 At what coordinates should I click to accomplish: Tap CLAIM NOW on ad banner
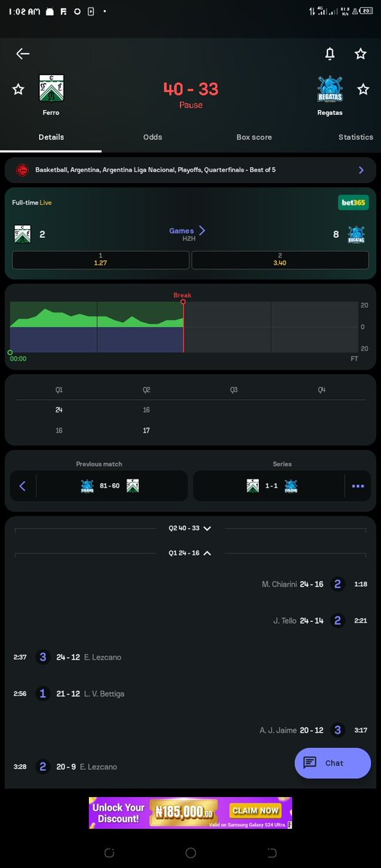(x=256, y=811)
